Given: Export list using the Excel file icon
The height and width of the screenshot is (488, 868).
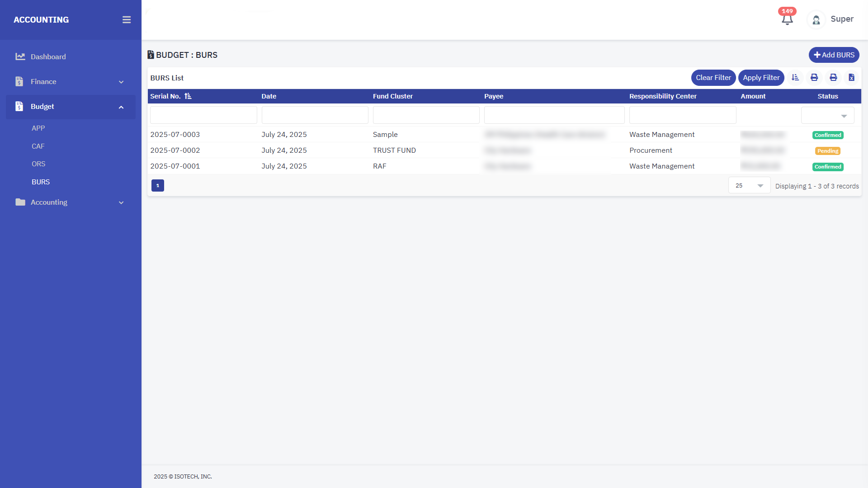Looking at the screenshot, I should 851,78.
